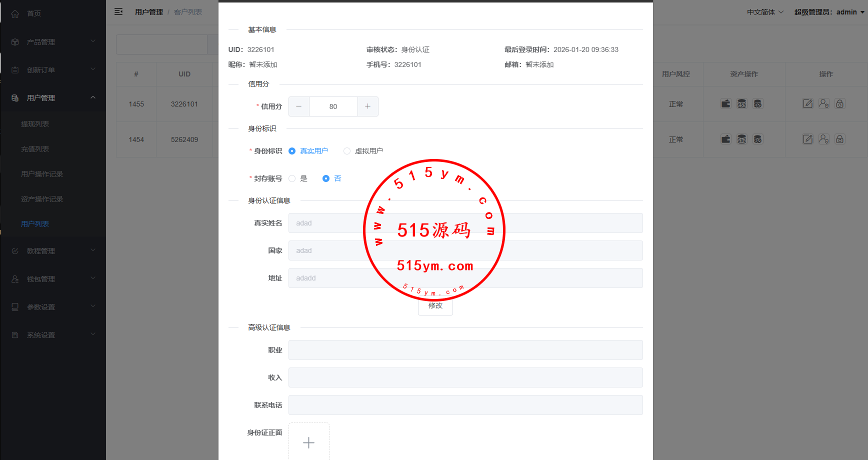Expand the 产品管理 sidebar menu
This screenshot has height=460, width=868.
(52, 42)
